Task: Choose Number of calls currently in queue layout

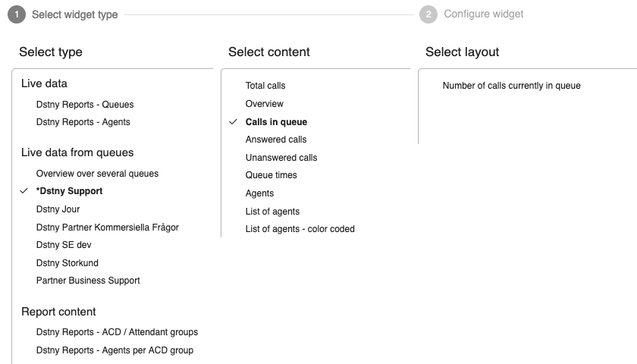Action: click(511, 86)
